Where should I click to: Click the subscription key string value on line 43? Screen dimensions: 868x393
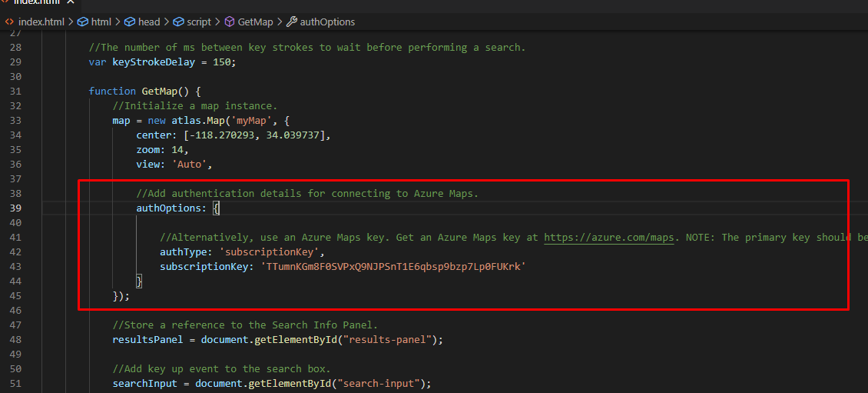pos(393,267)
